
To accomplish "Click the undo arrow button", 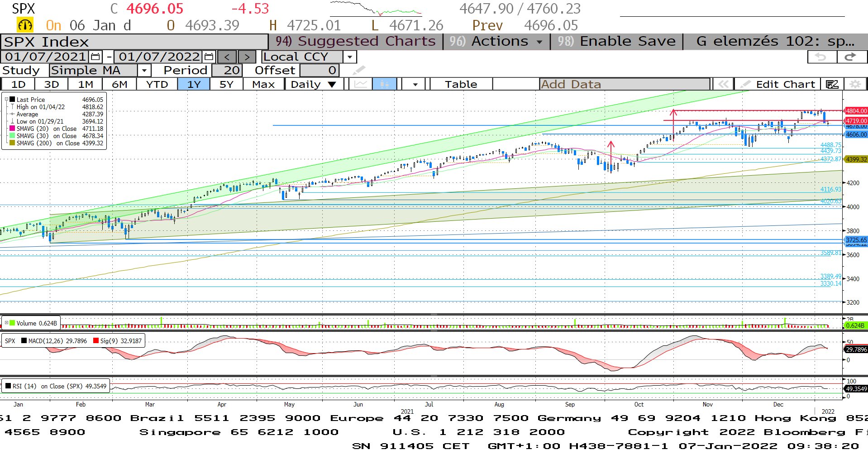I will pos(821,57).
